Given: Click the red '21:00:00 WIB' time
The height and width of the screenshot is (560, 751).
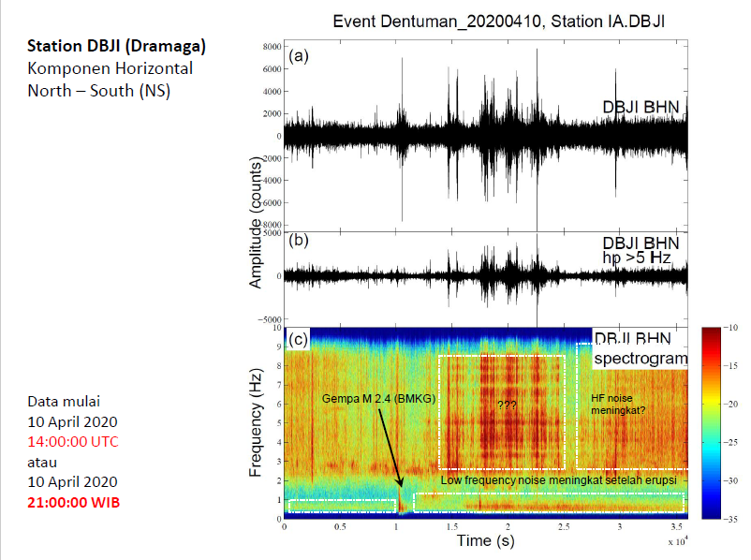Looking at the screenshot, I should 74,502.
